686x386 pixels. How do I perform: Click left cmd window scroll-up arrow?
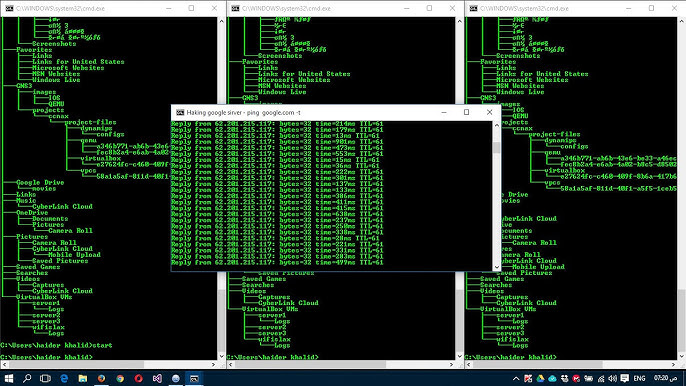click(x=221, y=21)
